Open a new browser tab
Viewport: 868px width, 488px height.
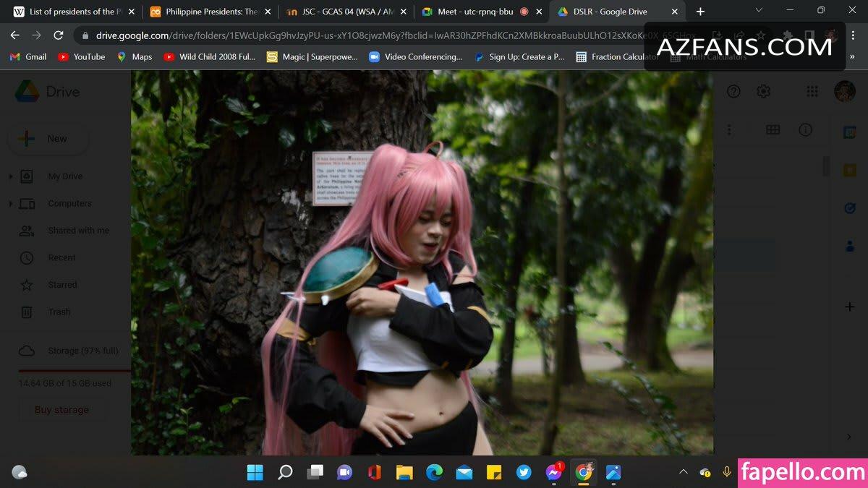point(700,12)
